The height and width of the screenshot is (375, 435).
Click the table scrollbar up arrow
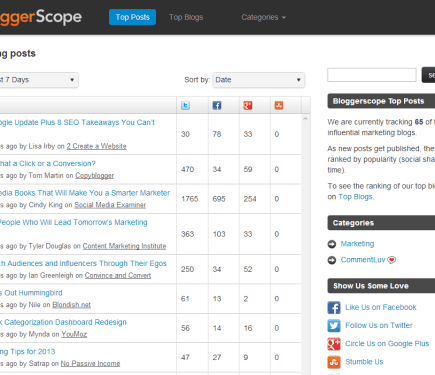[305, 119]
